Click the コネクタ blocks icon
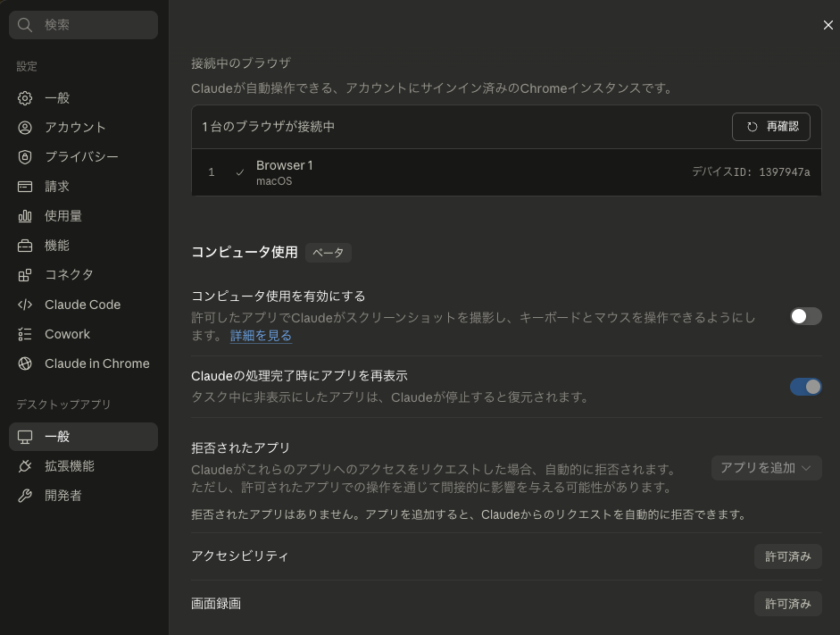840x635 pixels. click(25, 275)
